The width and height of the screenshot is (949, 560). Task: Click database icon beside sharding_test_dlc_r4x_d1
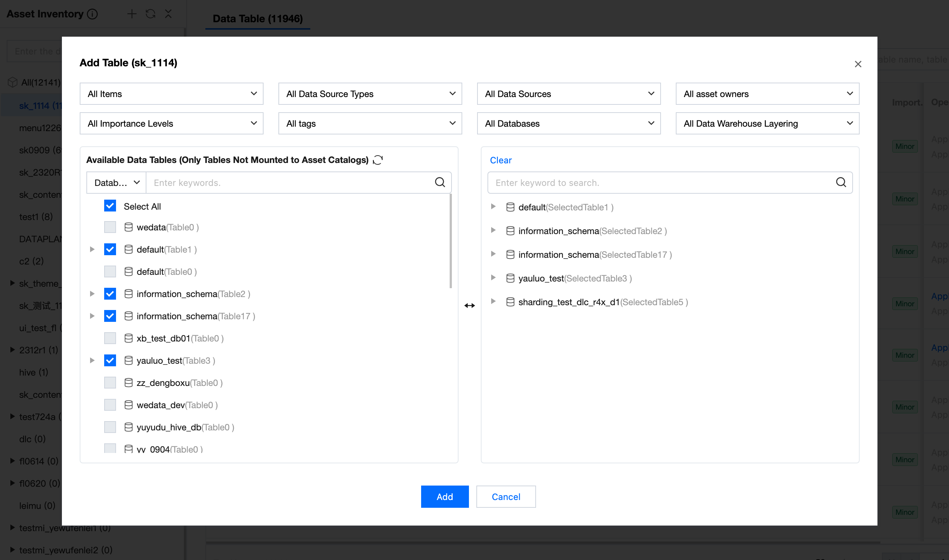510,302
